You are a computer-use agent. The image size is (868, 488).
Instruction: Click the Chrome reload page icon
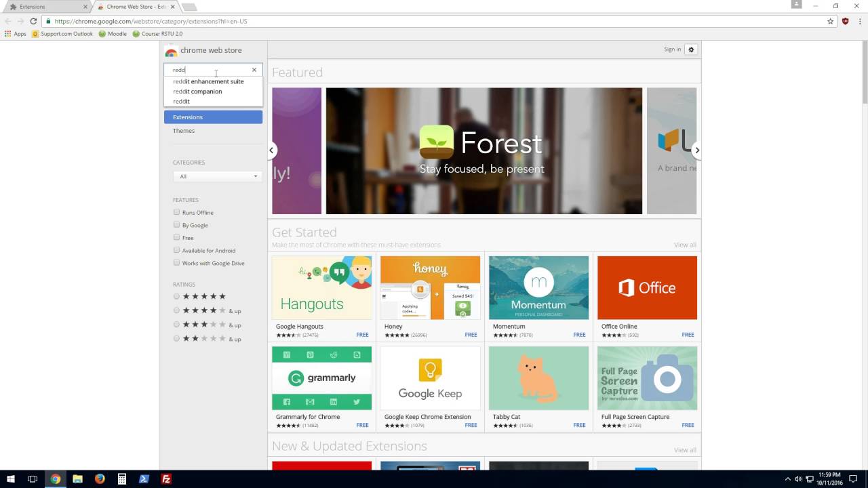[x=33, y=21]
